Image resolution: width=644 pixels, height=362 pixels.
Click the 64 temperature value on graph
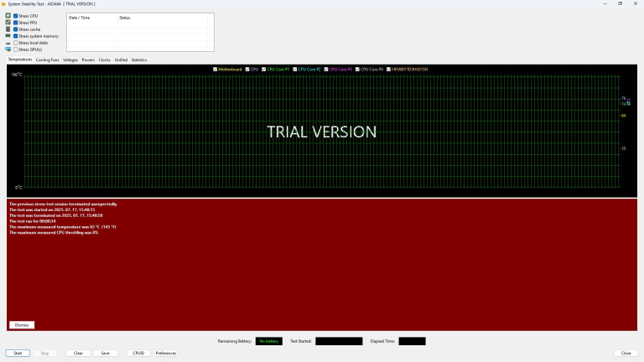coord(624,116)
